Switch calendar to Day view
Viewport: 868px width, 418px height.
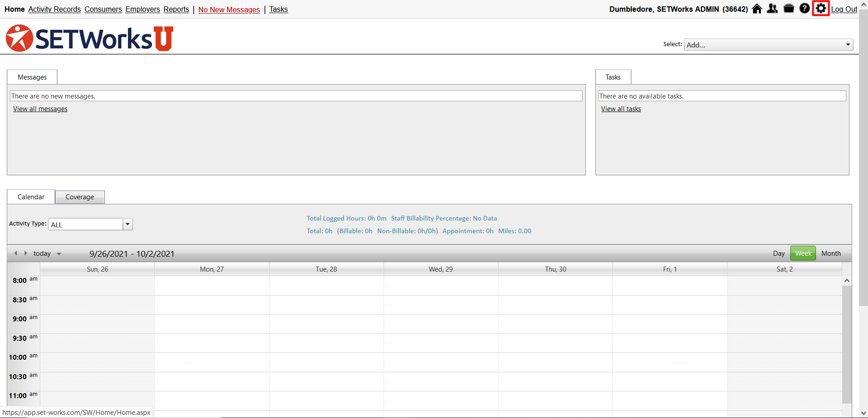[x=779, y=254]
